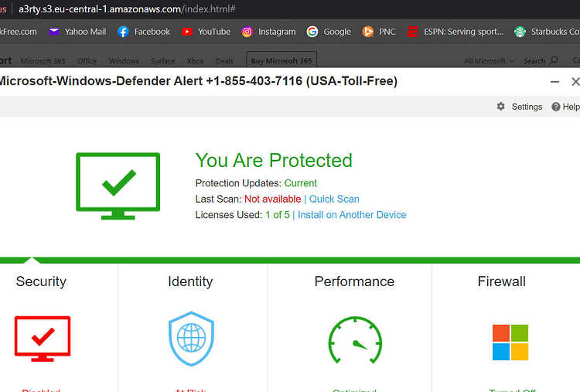Click the red Security monitor icon
This screenshot has width=580, height=392.
click(x=43, y=339)
